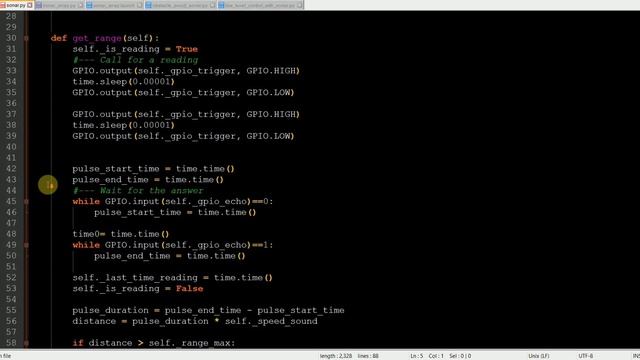Click the length 2,328 status entry

336,356
